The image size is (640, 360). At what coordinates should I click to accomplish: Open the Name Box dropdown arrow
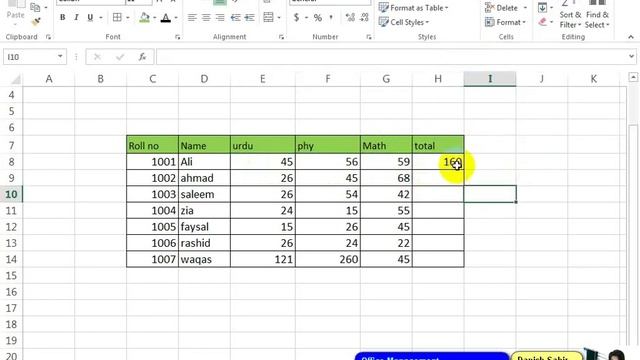[60, 57]
